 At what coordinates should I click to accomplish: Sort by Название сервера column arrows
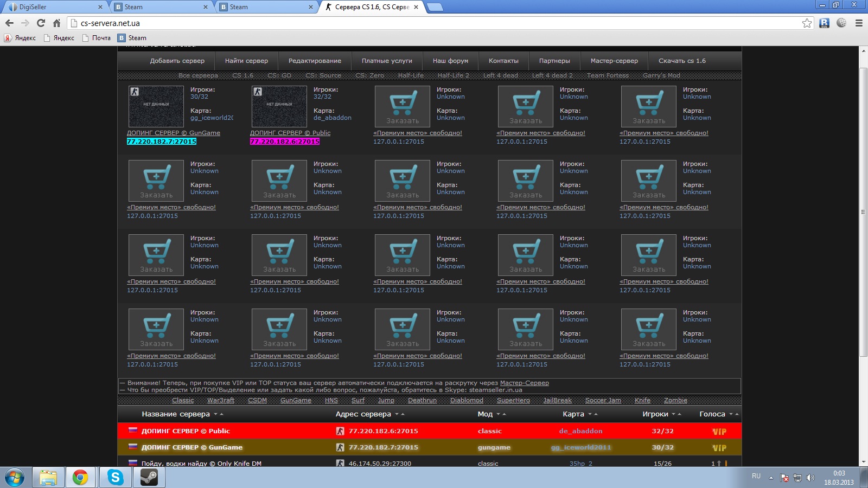pyautogui.click(x=218, y=414)
